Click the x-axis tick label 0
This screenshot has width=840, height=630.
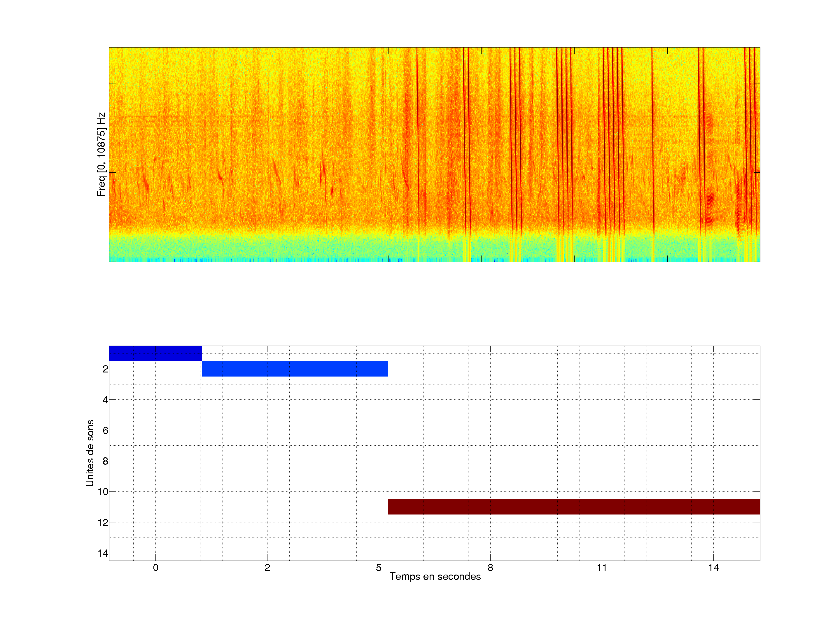point(156,568)
